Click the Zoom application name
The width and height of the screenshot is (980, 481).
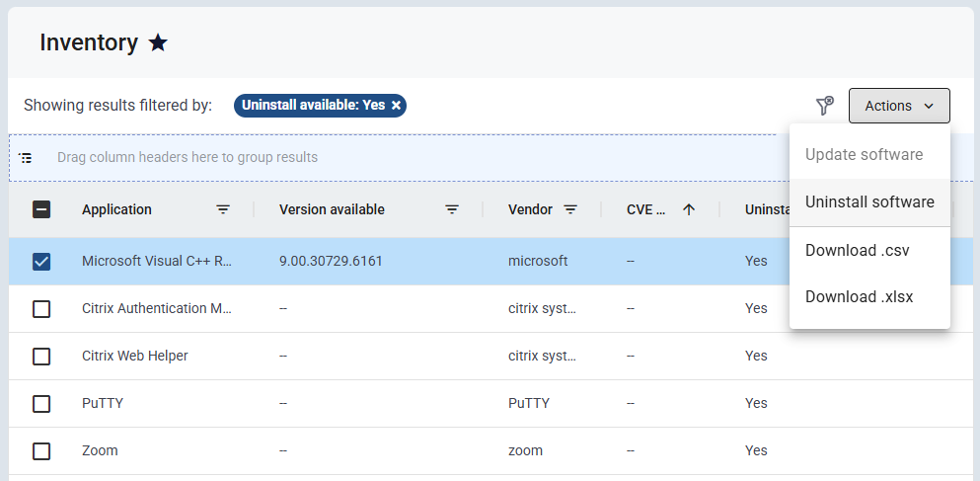click(100, 451)
